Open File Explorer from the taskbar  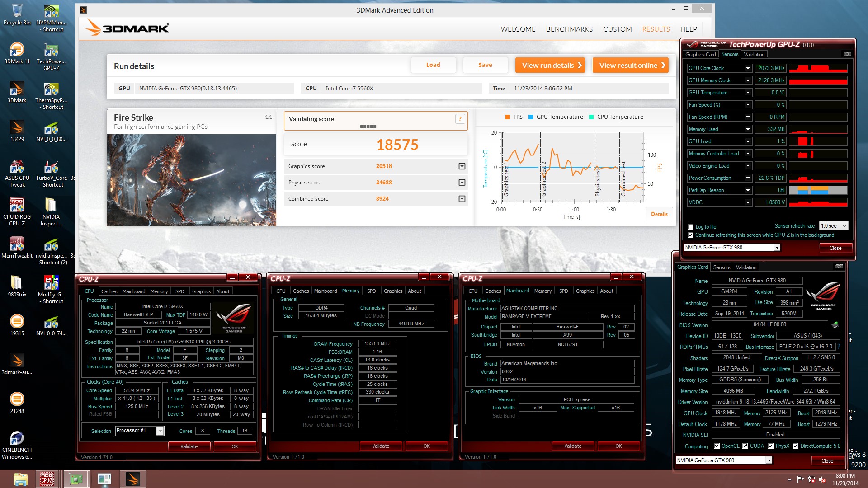20,479
